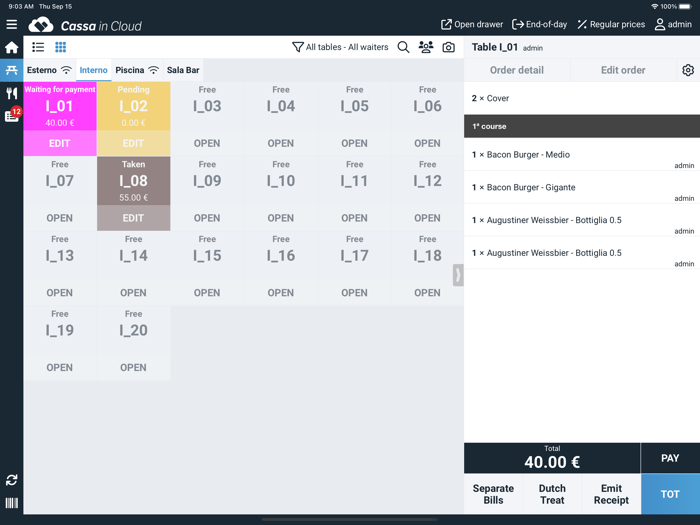Image resolution: width=700 pixels, height=525 pixels.
Task: Open free table I_12
Action: (427, 218)
